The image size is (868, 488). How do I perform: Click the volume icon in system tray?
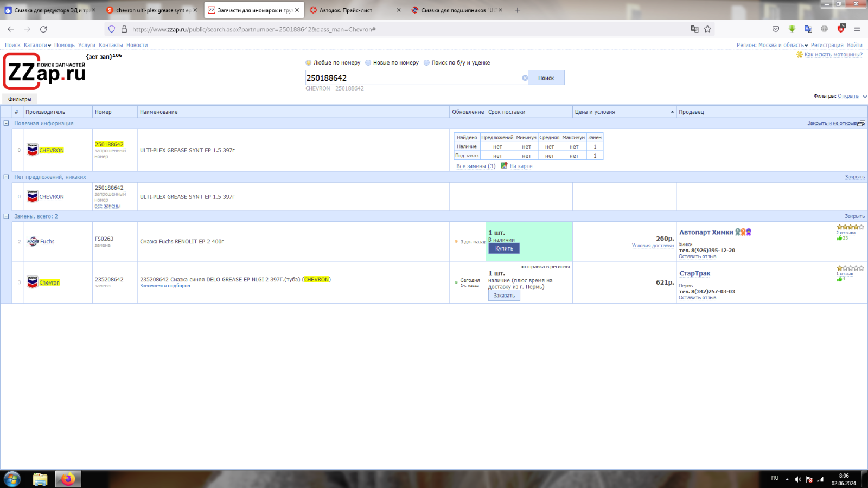click(x=798, y=479)
